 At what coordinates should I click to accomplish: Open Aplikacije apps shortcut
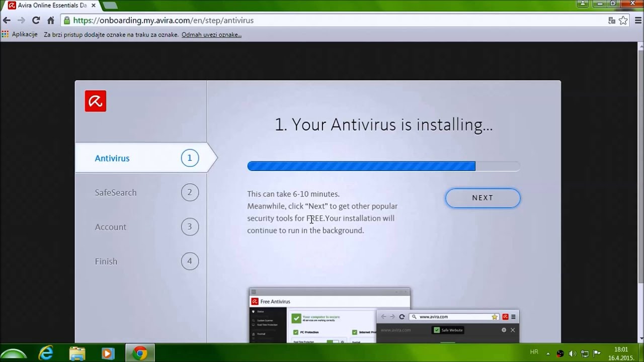tap(20, 35)
